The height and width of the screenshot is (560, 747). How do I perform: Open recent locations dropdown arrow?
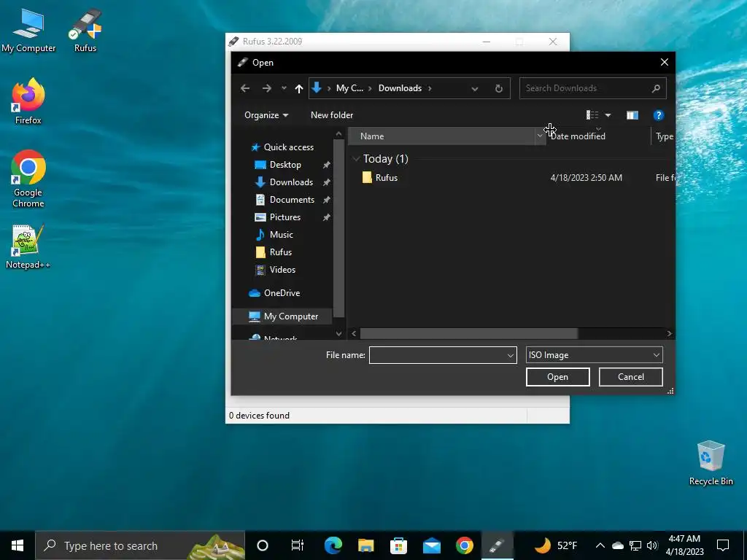(x=284, y=88)
